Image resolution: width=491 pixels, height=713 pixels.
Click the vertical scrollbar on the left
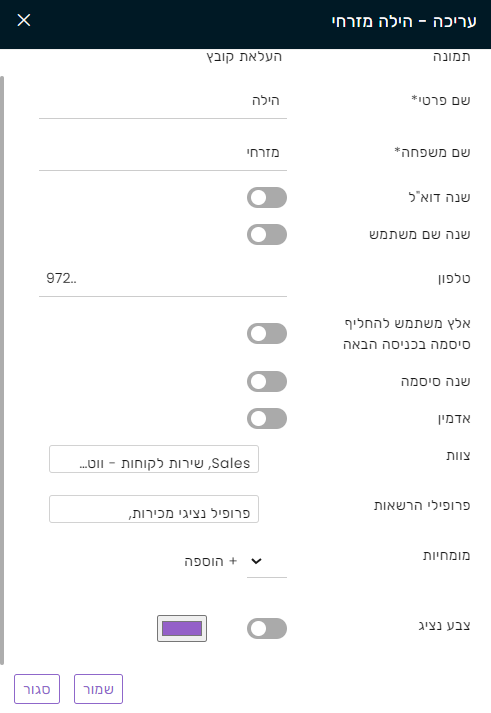[2, 371]
